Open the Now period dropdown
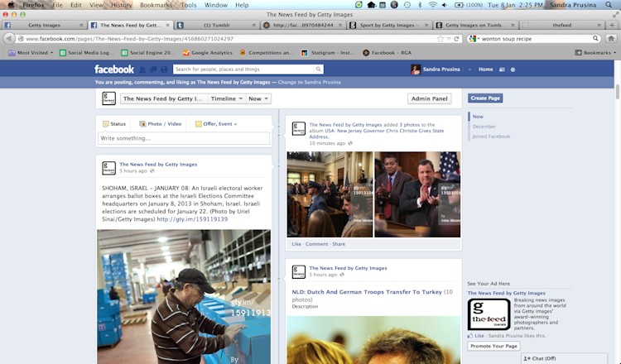621x364 pixels. coord(258,98)
